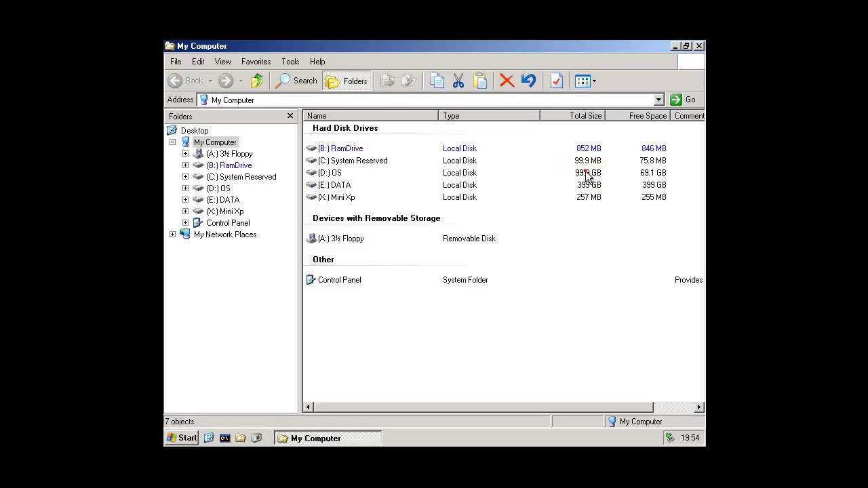The image size is (868, 488).
Task: Click the Copy toolbar icon
Action: click(437, 81)
